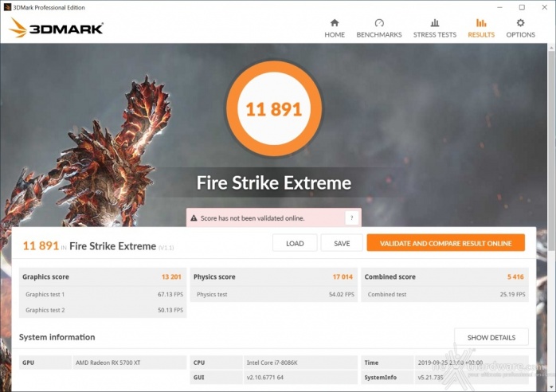The height and width of the screenshot is (392, 556).
Task: Click the Options gear icon
Action: click(520, 23)
